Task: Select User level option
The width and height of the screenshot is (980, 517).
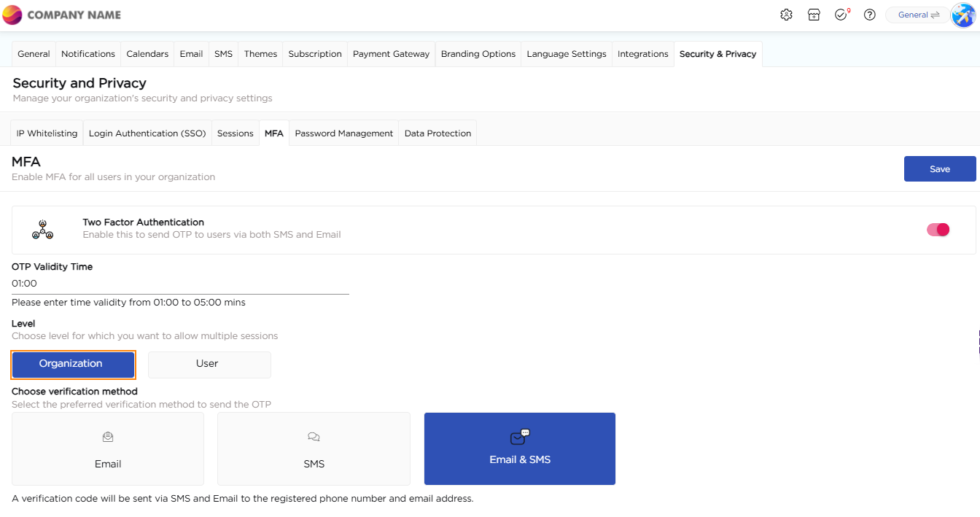Action: click(209, 364)
